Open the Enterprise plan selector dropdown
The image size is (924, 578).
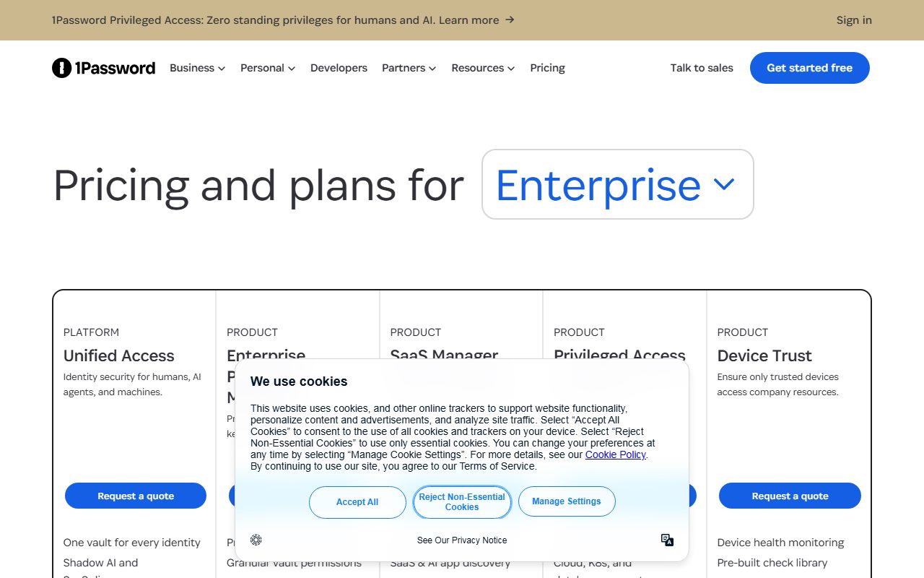618,184
